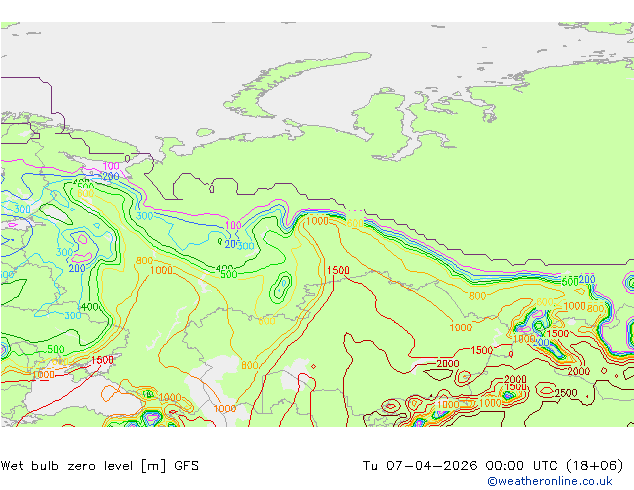Select the 'Tu 07-04-2026 00:00 UTC (18+06)' timestamp

[x=493, y=466]
